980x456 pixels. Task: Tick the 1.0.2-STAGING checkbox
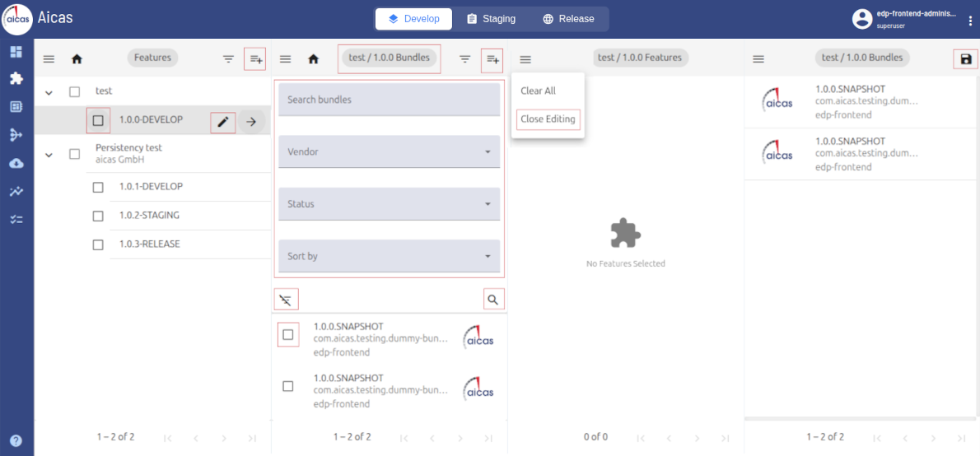click(x=98, y=216)
